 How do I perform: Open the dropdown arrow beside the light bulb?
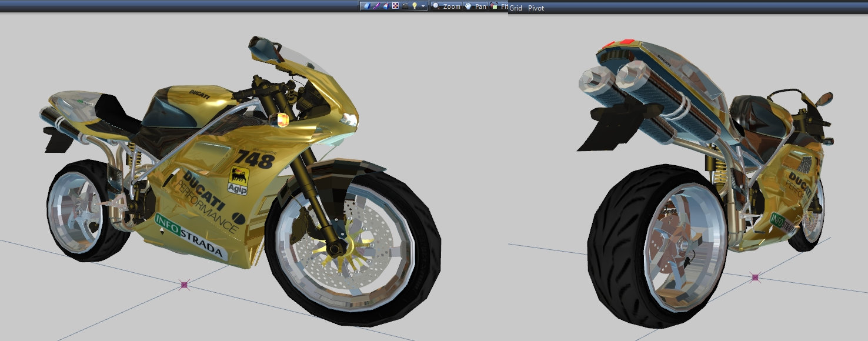tap(423, 6)
